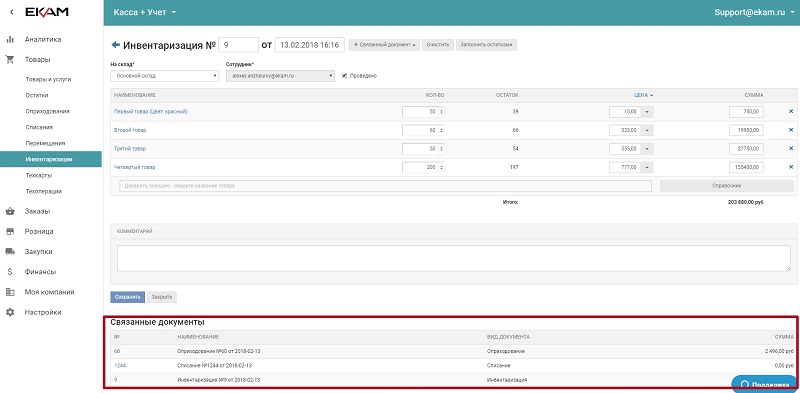Click the Справочник button
This screenshot has height=393, width=800.
[727, 186]
